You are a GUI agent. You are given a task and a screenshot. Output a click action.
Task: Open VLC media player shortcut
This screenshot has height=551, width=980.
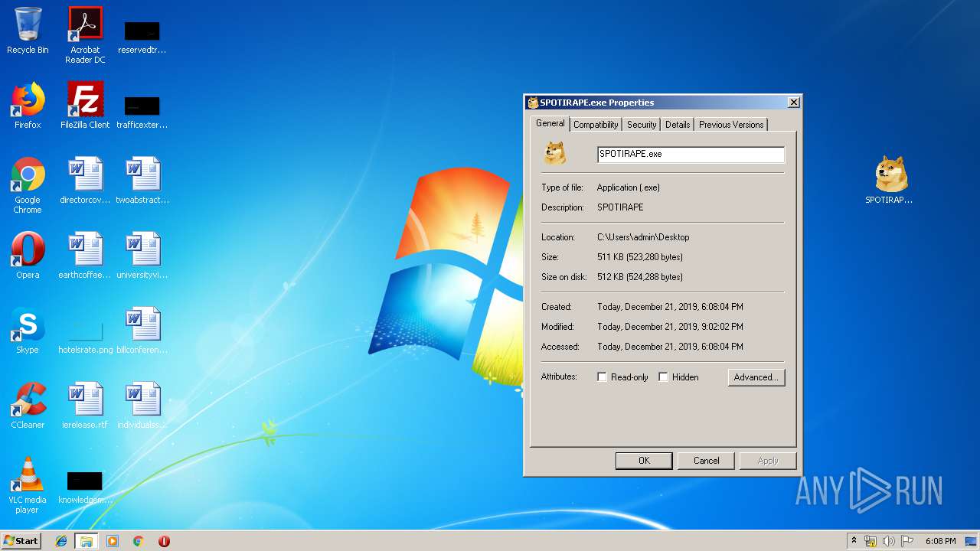28,485
